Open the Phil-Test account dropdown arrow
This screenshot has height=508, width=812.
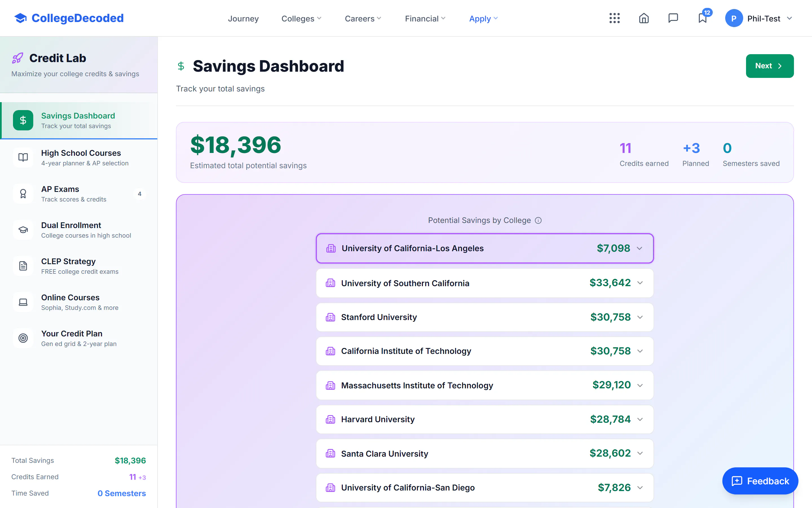click(789, 18)
